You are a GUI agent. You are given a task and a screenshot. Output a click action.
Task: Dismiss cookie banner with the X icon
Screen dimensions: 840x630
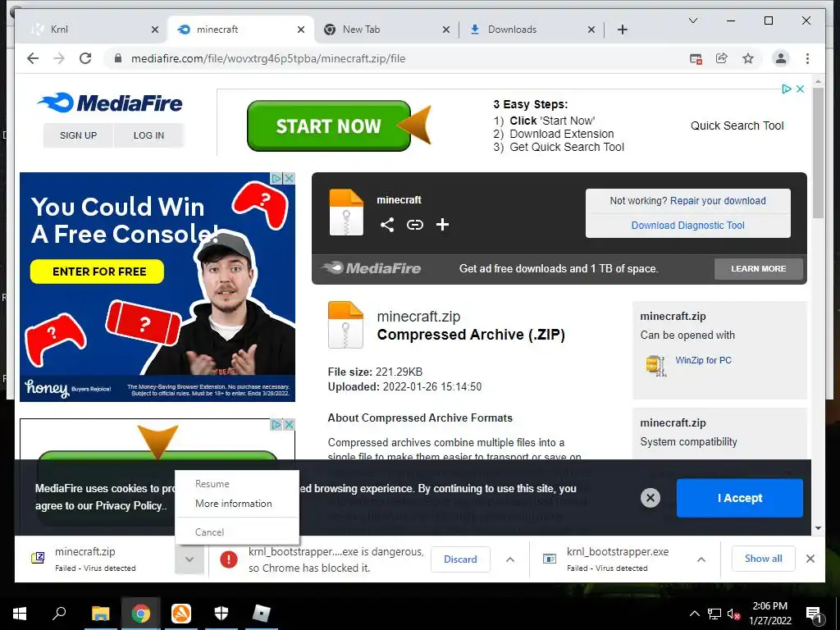pos(651,498)
